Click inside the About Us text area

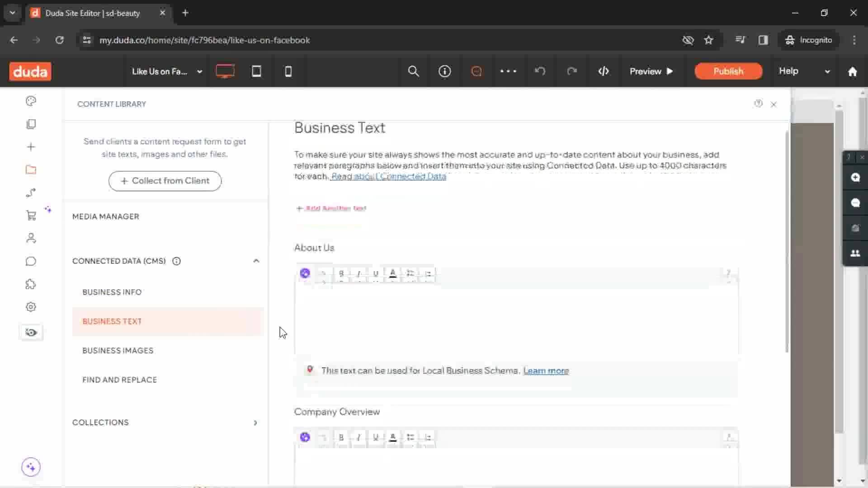(516, 319)
